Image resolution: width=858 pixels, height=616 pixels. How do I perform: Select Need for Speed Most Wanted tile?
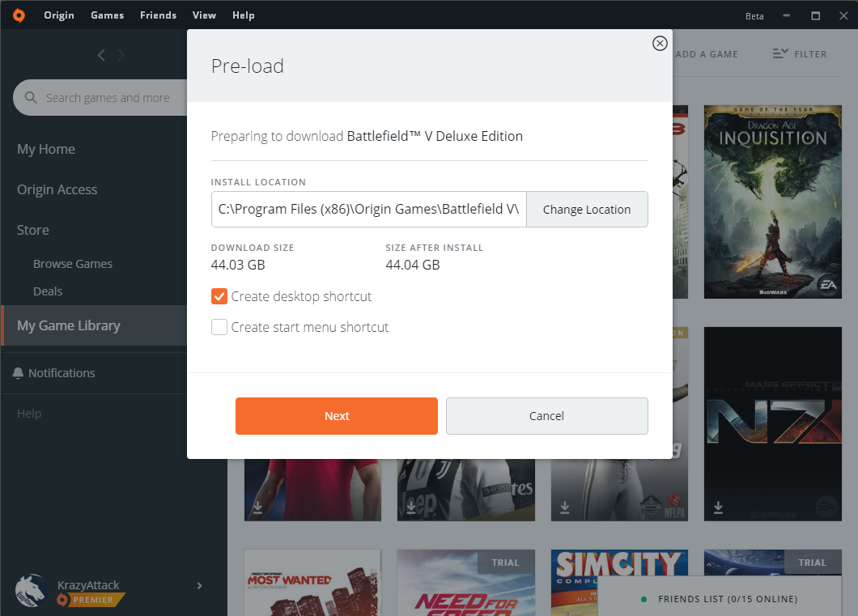coord(312,583)
